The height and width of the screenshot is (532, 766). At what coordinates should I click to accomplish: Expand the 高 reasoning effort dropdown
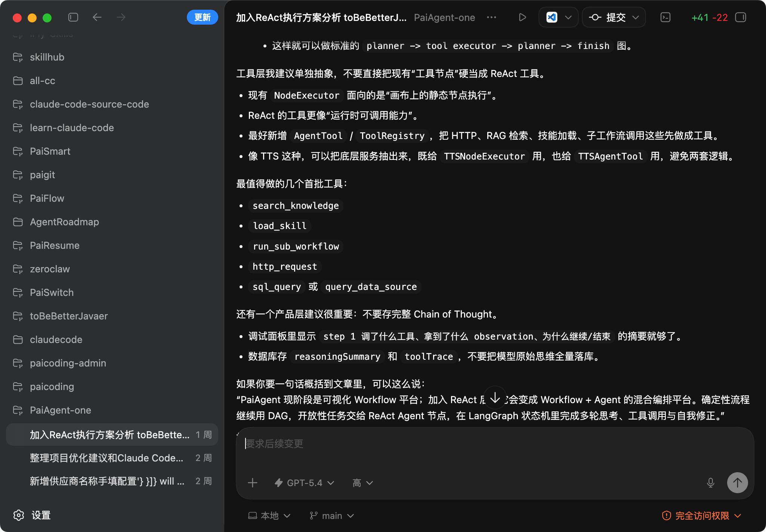point(362,483)
